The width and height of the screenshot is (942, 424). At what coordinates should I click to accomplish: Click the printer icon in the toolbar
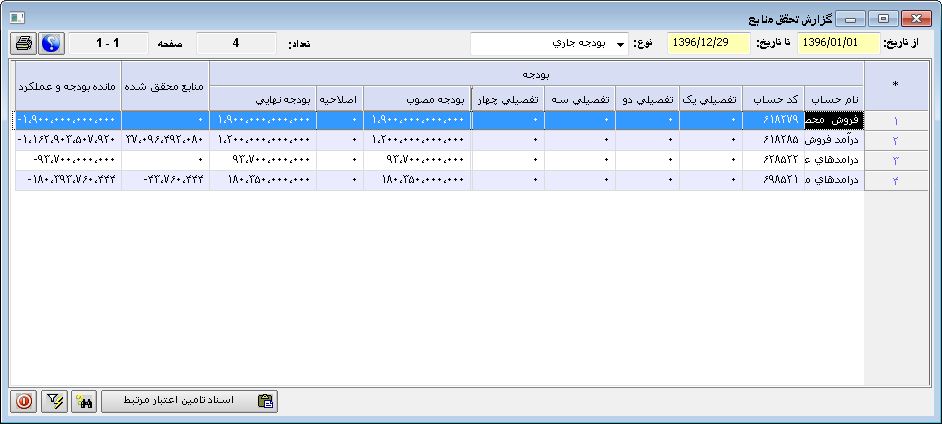[24, 44]
